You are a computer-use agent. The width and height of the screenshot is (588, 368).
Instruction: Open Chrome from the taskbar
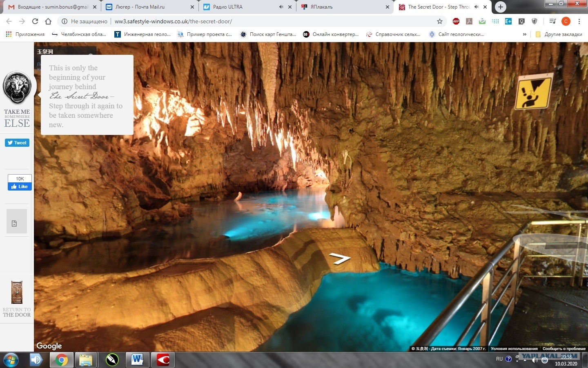click(x=62, y=360)
